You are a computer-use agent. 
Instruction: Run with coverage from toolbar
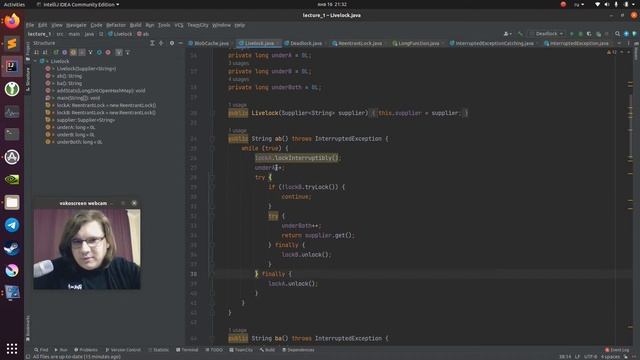pos(589,34)
